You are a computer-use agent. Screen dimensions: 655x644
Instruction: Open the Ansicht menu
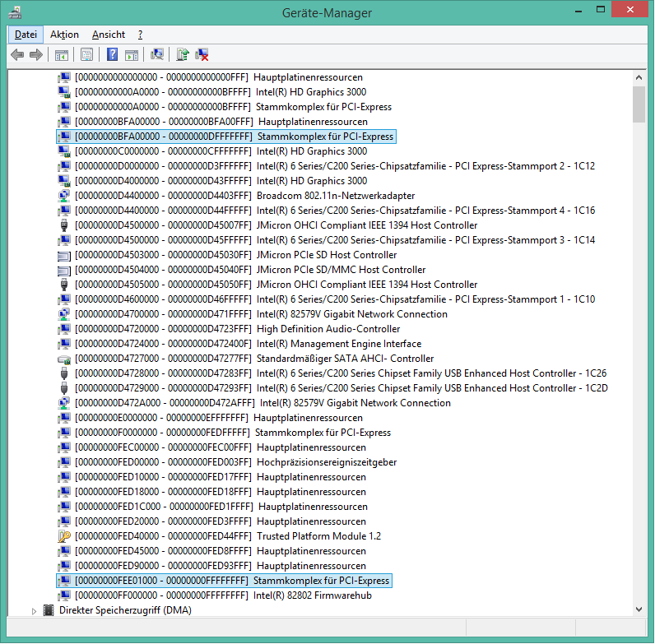pyautogui.click(x=108, y=35)
